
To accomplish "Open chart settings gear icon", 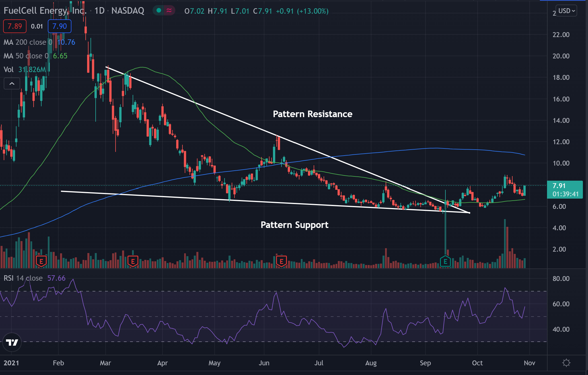I will tap(566, 363).
